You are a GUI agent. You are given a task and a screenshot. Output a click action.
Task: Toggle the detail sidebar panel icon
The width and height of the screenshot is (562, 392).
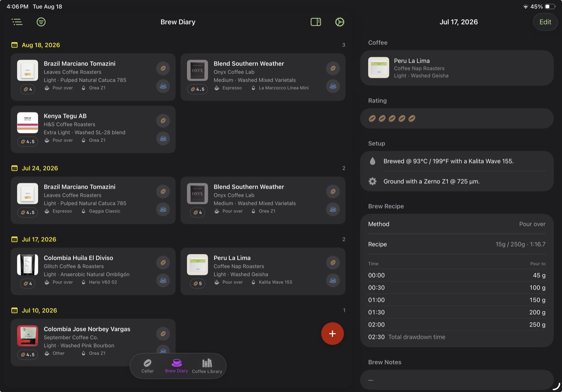(316, 22)
